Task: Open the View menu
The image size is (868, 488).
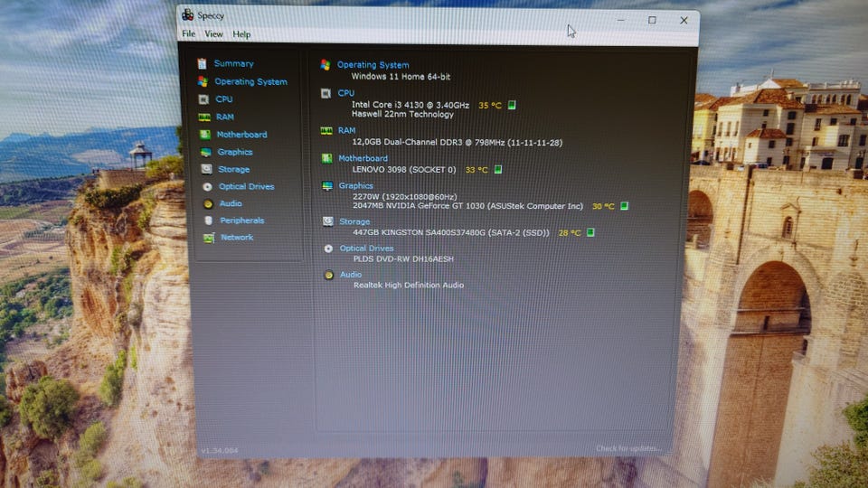Action: point(213,34)
